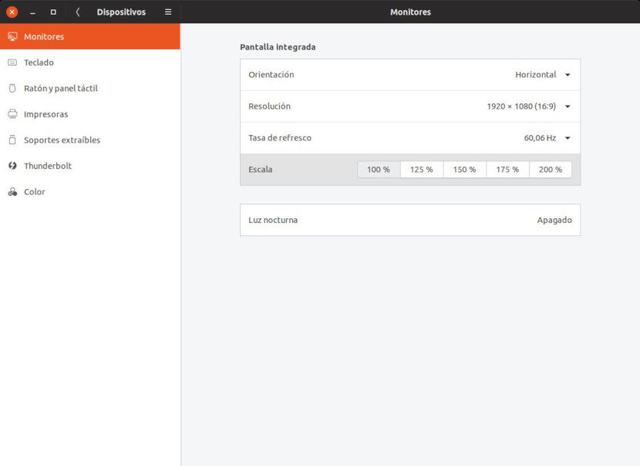
Task: Open the Resolución 1920 × 1080 dropdown
Action: 529,107
